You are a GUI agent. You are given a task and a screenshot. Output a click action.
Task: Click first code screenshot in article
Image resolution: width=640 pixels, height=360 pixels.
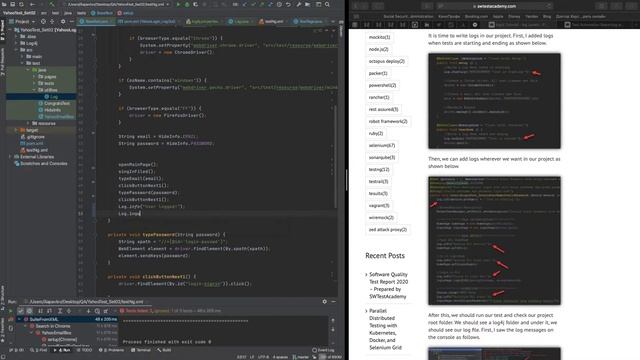pyautogui.click(x=494, y=101)
